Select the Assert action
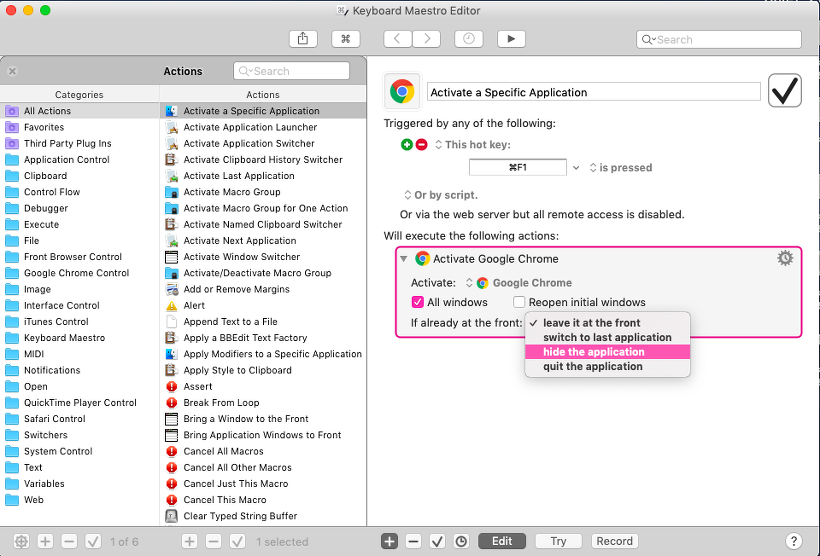 (263, 387)
